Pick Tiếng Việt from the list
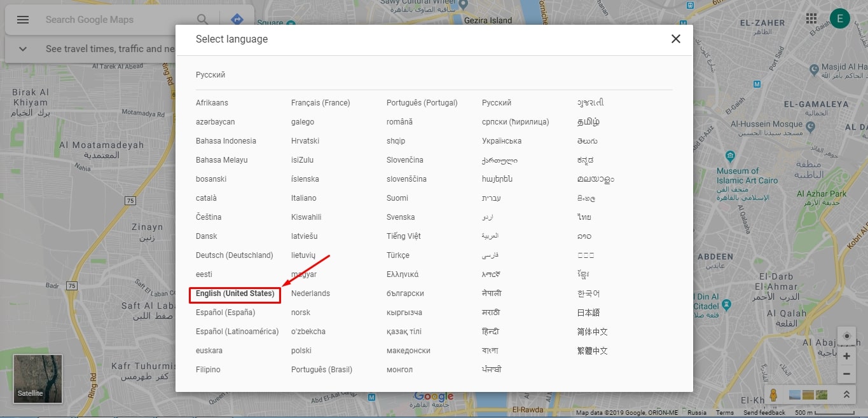Image resolution: width=868 pixels, height=418 pixels. tap(404, 236)
